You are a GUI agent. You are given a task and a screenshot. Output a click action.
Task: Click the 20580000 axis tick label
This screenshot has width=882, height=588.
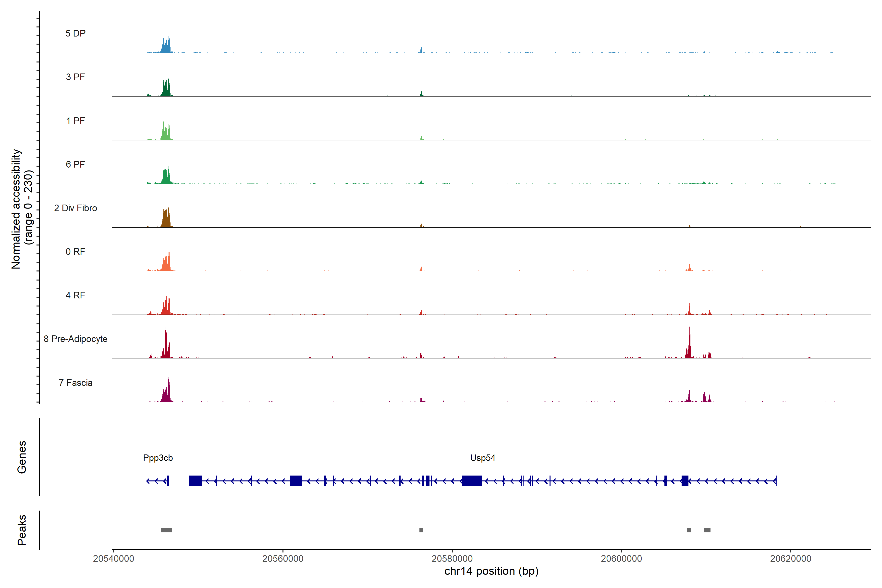[x=452, y=559]
